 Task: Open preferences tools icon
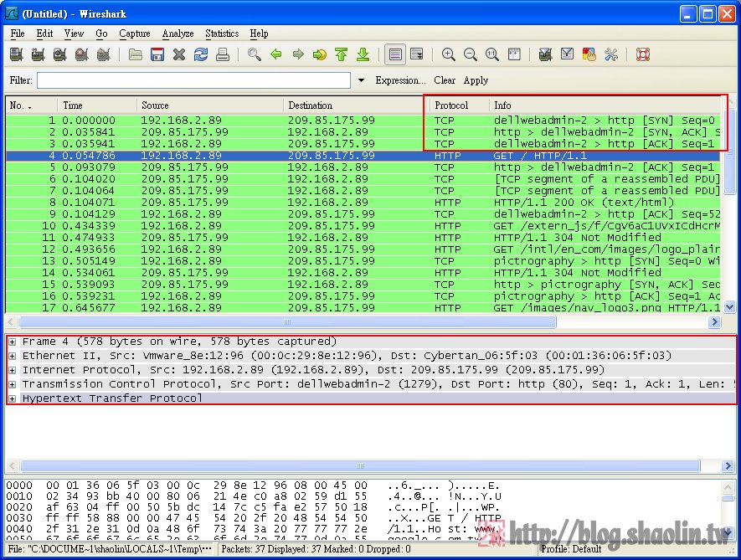(610, 54)
